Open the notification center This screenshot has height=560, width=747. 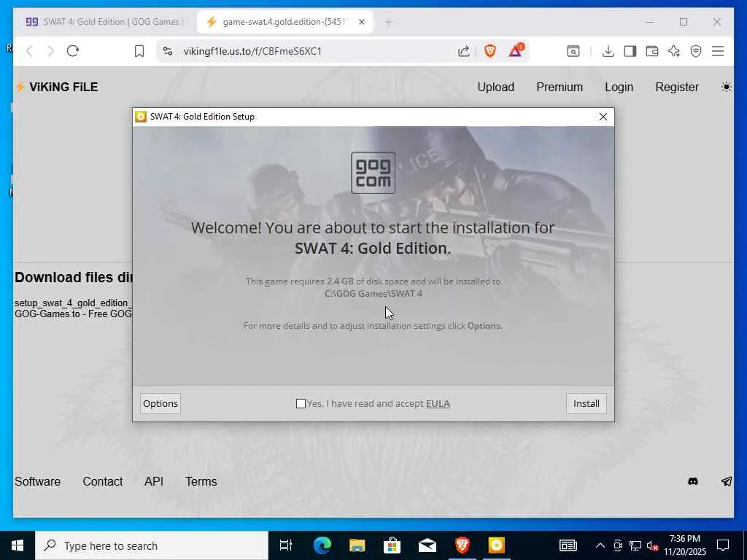click(x=723, y=545)
